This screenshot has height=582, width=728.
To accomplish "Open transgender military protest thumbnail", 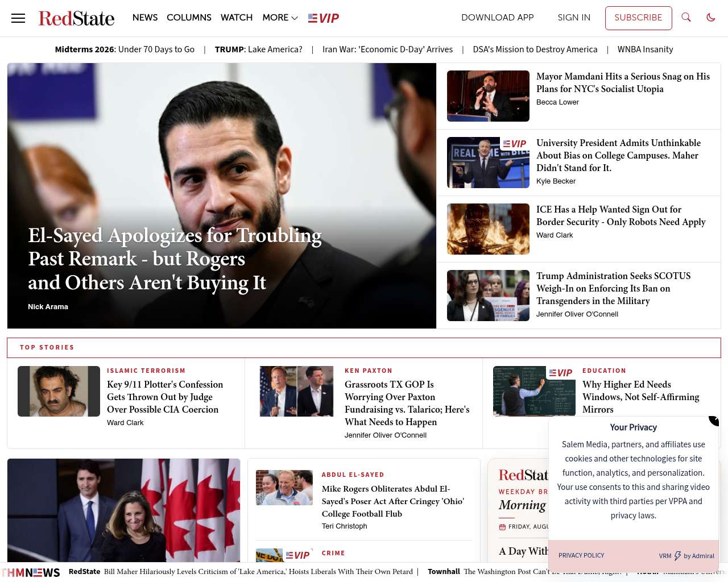I will (x=488, y=296).
